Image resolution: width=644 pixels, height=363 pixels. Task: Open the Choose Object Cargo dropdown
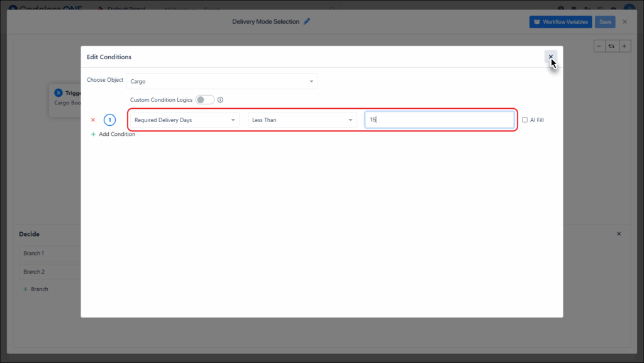coord(222,81)
